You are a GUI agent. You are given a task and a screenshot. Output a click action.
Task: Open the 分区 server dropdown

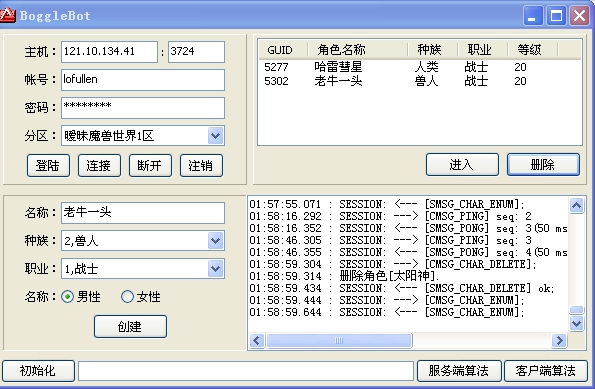click(x=216, y=135)
